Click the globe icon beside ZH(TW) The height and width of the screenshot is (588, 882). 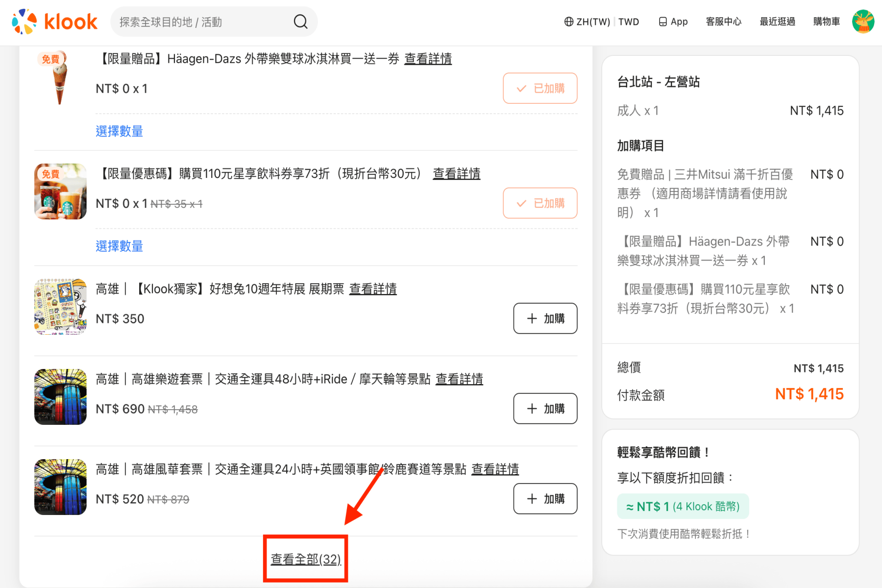569,22
